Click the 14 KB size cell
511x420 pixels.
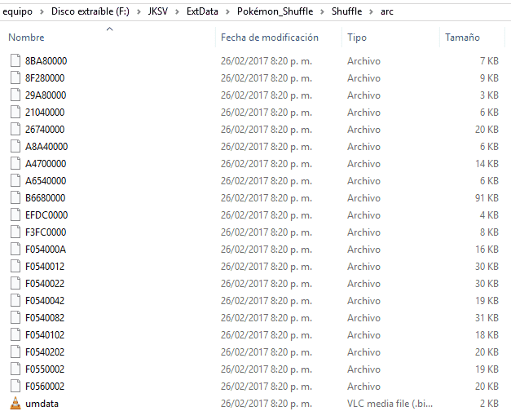pos(487,164)
